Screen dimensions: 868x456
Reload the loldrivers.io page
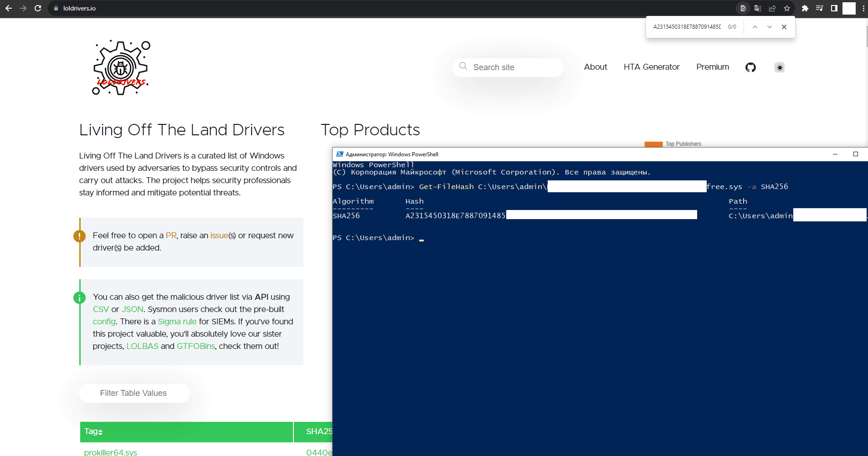tap(38, 8)
